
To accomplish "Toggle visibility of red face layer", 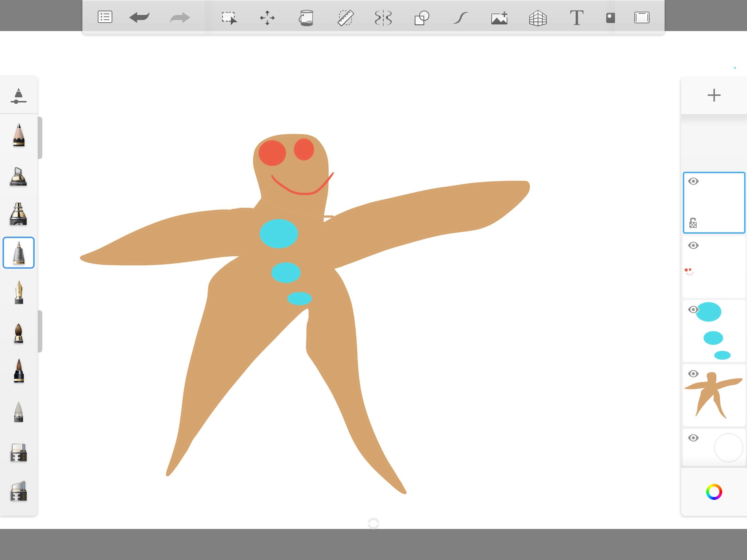I will 693,245.
